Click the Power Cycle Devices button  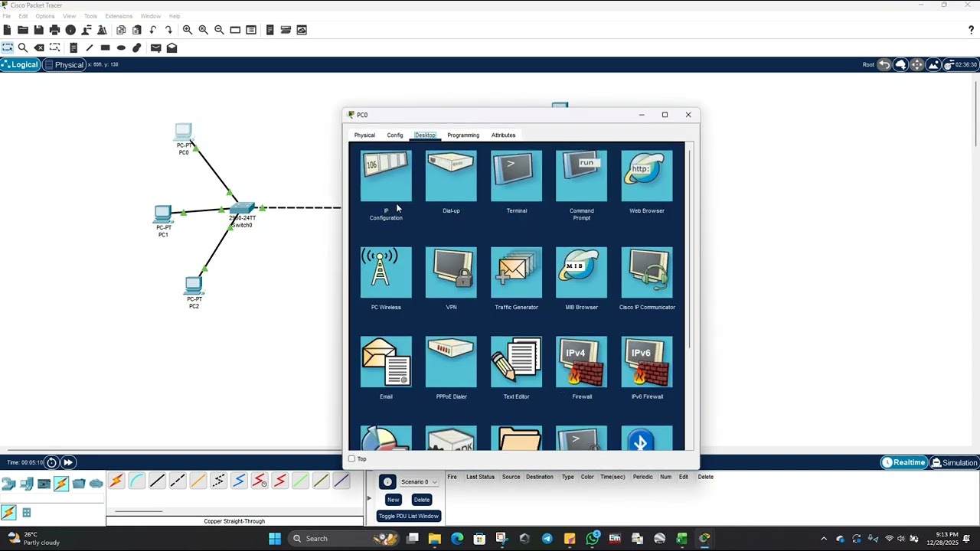[x=51, y=462]
